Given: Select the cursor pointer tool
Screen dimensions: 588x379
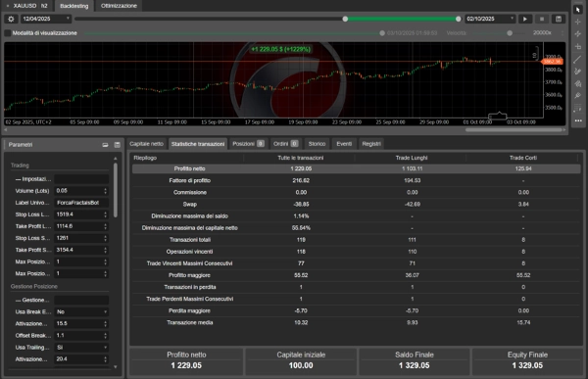Looking at the screenshot, I should 578,10.
